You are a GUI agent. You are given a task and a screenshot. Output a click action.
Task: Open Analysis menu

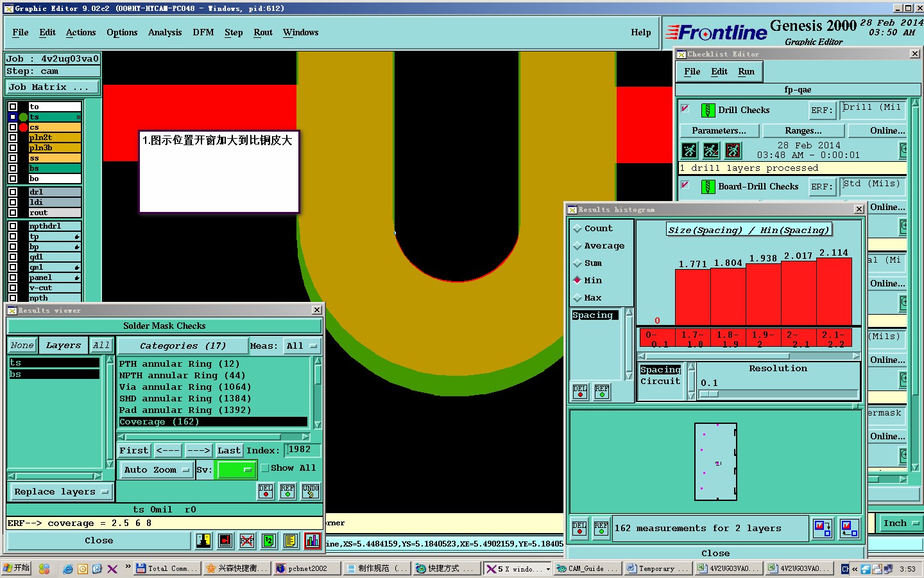pyautogui.click(x=165, y=32)
